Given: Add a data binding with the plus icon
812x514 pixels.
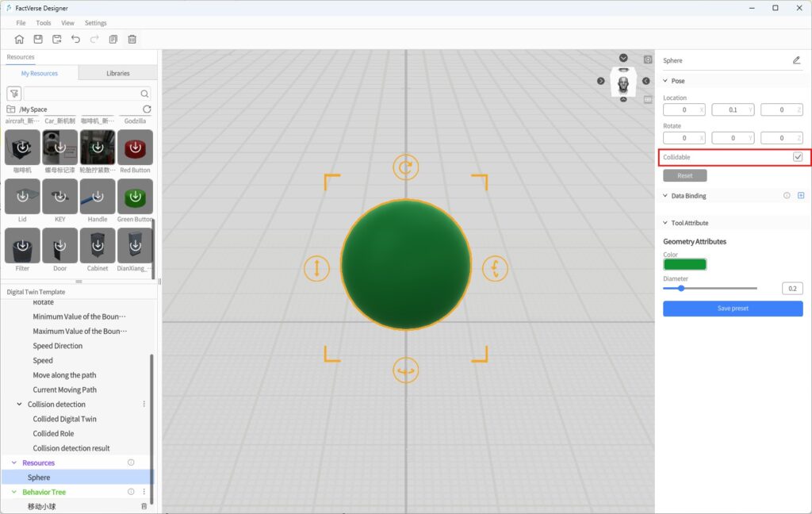Looking at the screenshot, I should 801,195.
